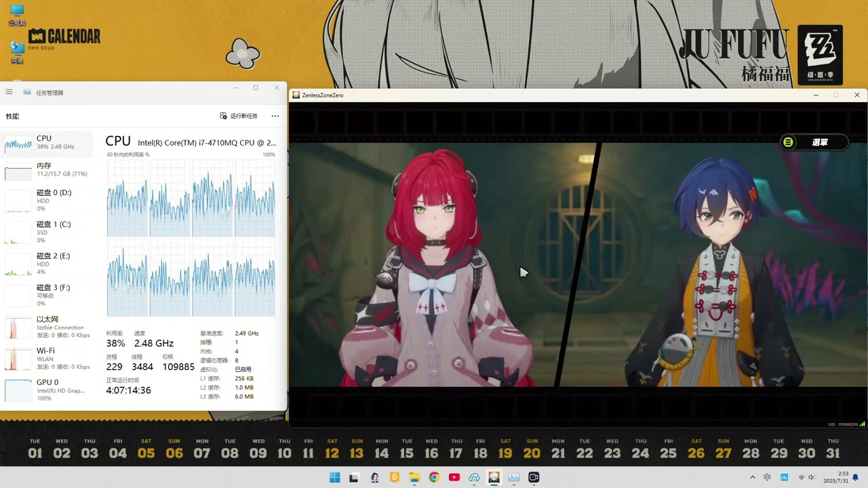The width and height of the screenshot is (868, 488).
Task: Open the Windows Start menu
Action: tap(334, 477)
